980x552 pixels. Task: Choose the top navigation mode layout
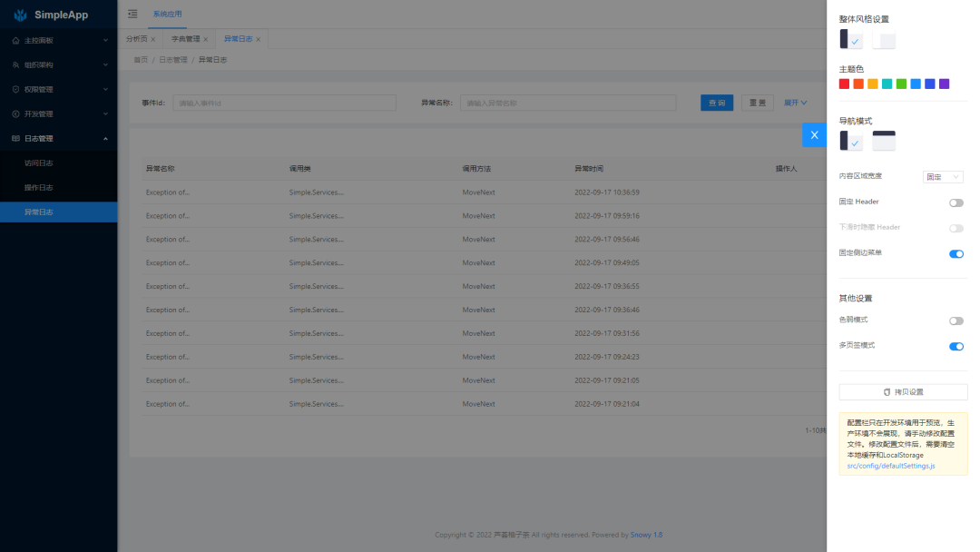(x=884, y=141)
